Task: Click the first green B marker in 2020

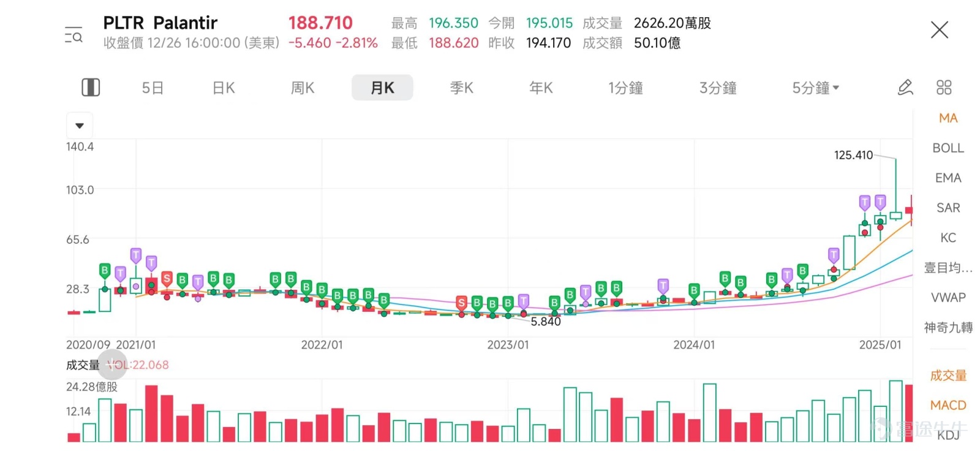Action: coord(105,271)
